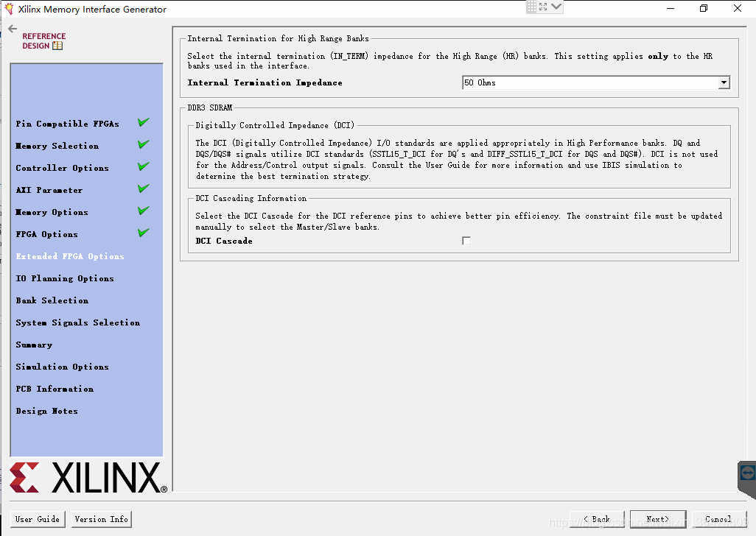756x536 pixels.
Task: Click Internal Termination for High Range Banks title
Action: (279, 38)
